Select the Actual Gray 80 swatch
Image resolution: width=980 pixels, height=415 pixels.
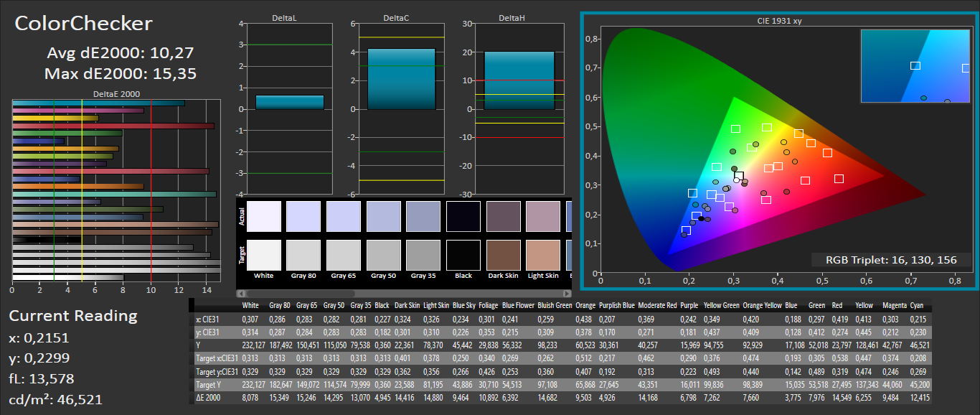tap(303, 215)
